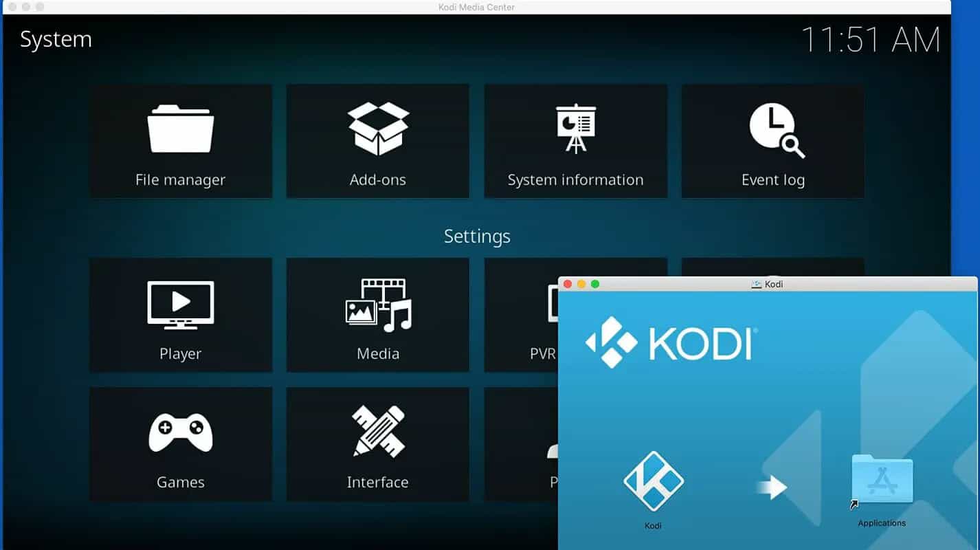
Task: Click the System heading in Kodi
Action: coord(56,39)
